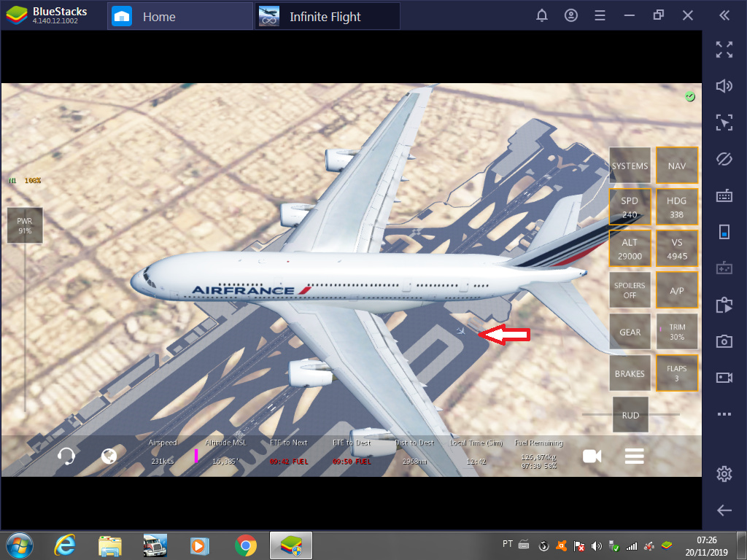
Task: Open the ATC headset communication icon
Action: click(66, 456)
